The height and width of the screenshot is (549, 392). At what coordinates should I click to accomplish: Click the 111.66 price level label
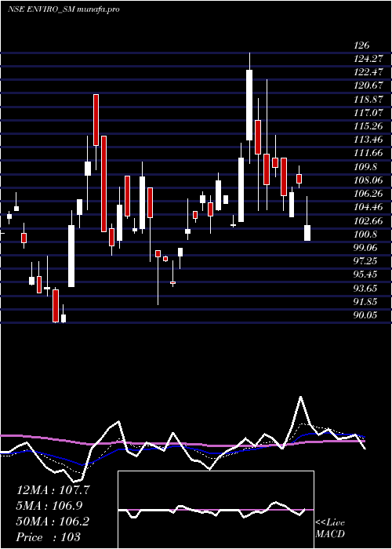(368, 153)
